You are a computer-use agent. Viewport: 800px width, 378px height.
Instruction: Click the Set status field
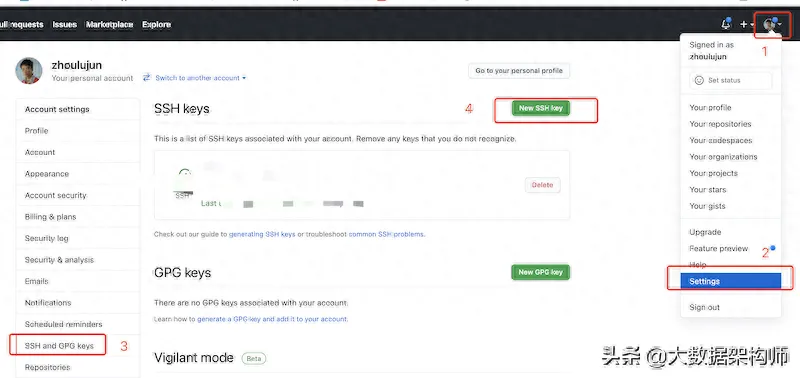(x=731, y=80)
